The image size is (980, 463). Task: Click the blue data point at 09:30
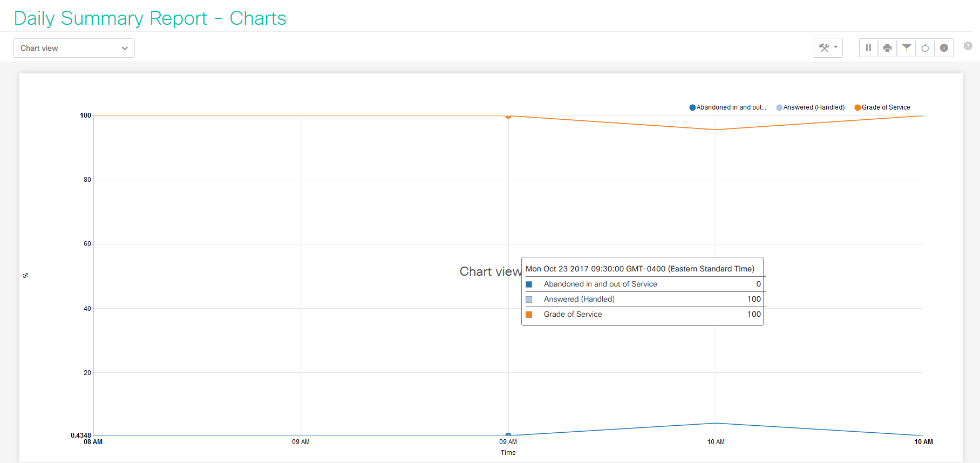click(508, 435)
